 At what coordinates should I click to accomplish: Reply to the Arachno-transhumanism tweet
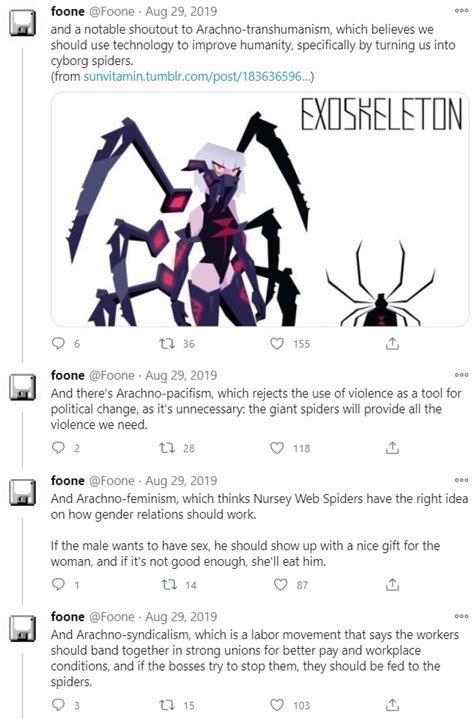coord(58,343)
